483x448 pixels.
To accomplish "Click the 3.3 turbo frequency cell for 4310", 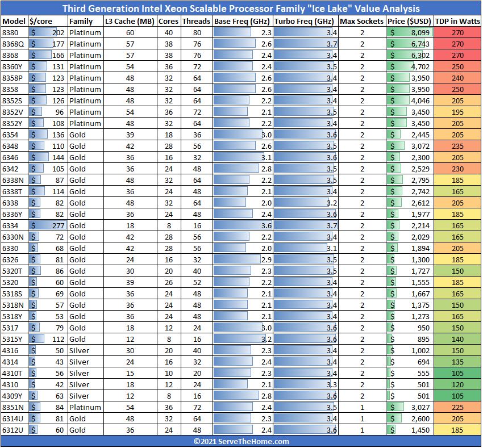I will (305, 385).
